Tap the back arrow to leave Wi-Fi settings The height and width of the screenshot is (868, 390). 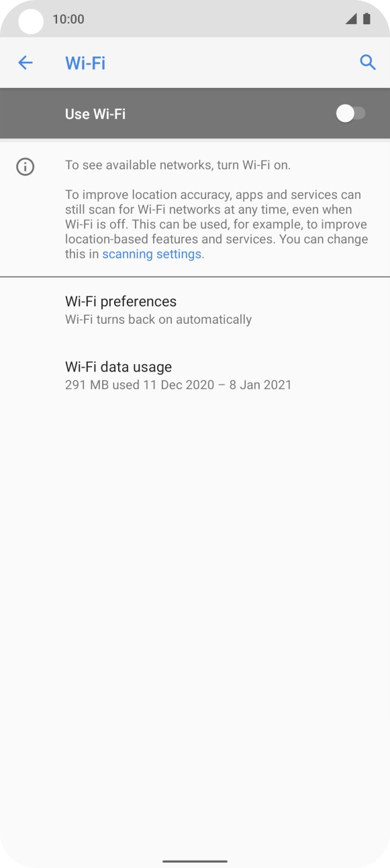coord(26,62)
